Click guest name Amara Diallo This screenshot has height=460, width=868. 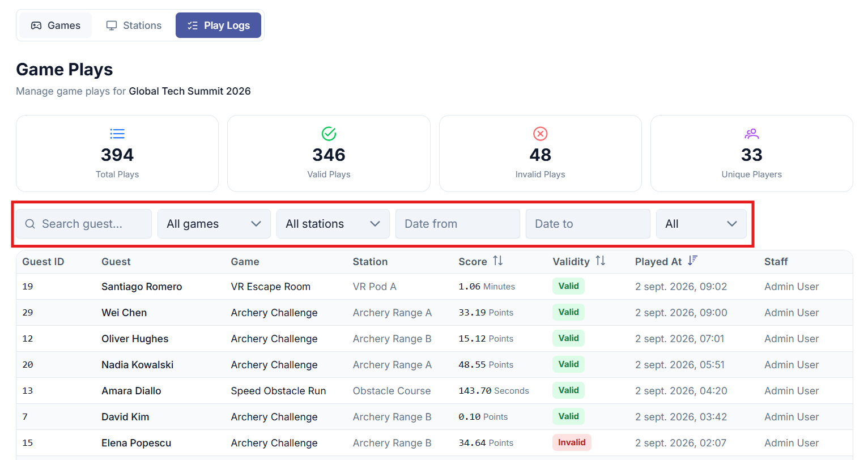131,391
